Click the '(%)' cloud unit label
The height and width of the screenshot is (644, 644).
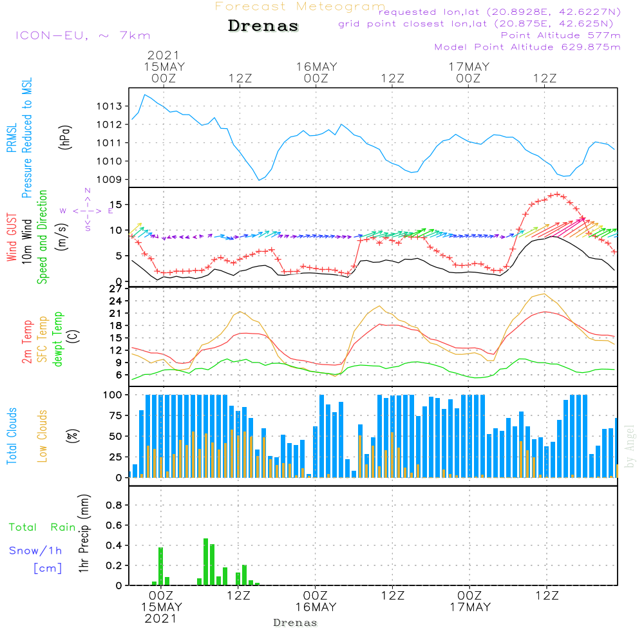pos(72,436)
